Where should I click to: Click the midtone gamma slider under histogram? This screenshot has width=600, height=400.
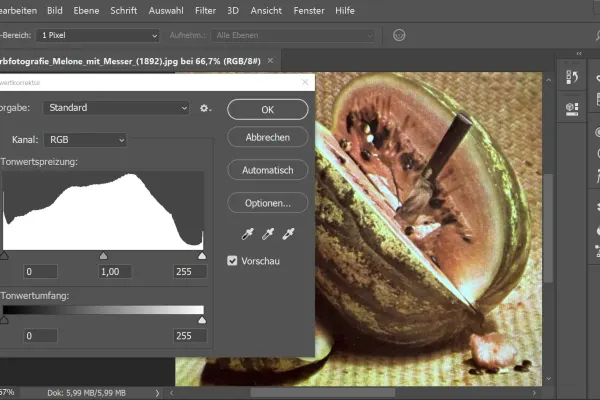point(103,255)
